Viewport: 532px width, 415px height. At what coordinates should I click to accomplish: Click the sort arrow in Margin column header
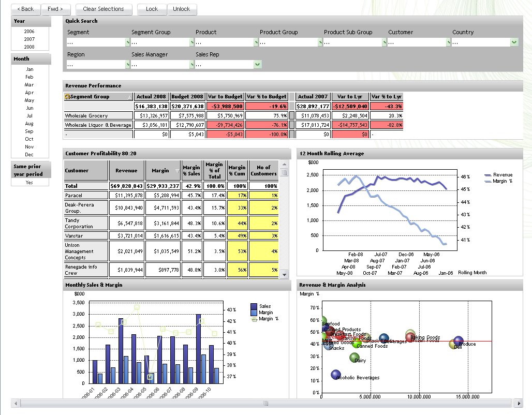(x=178, y=171)
